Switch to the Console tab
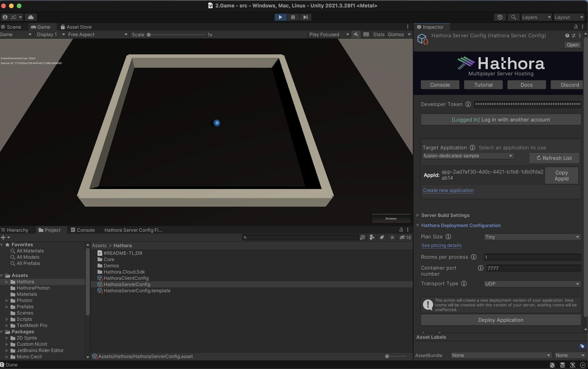The image size is (588, 369). pos(85,230)
